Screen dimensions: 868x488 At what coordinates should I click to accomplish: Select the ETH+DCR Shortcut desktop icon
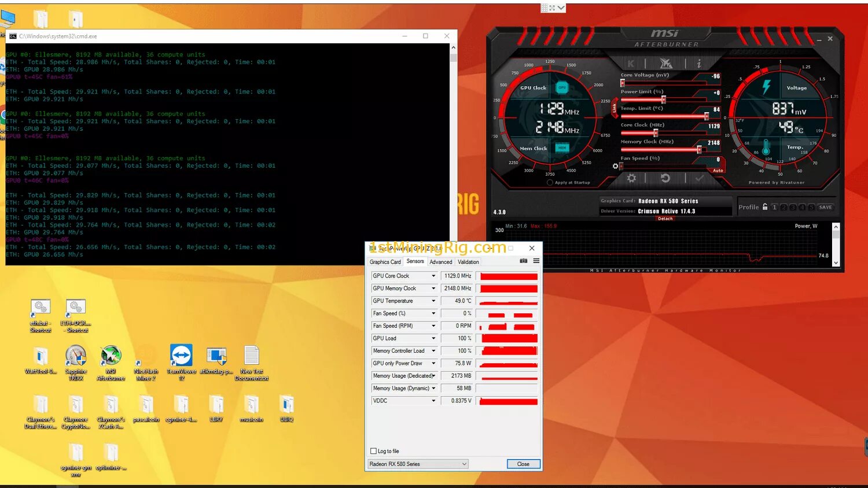click(x=76, y=316)
